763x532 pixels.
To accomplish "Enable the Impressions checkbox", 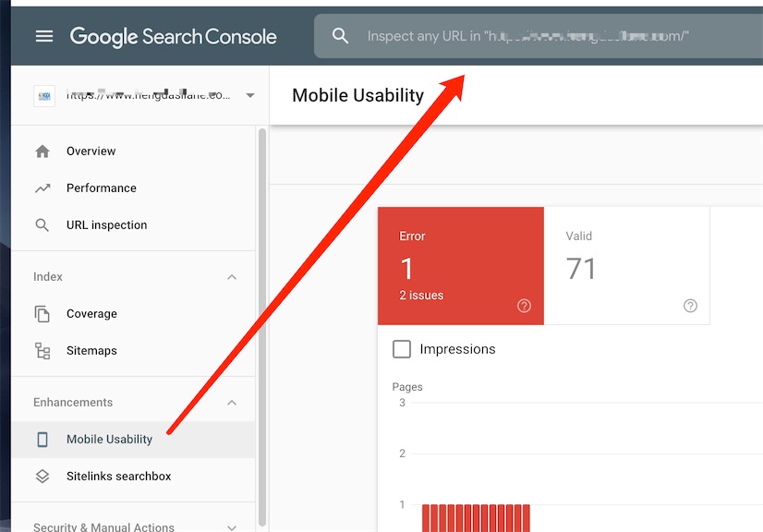I will pos(402,349).
